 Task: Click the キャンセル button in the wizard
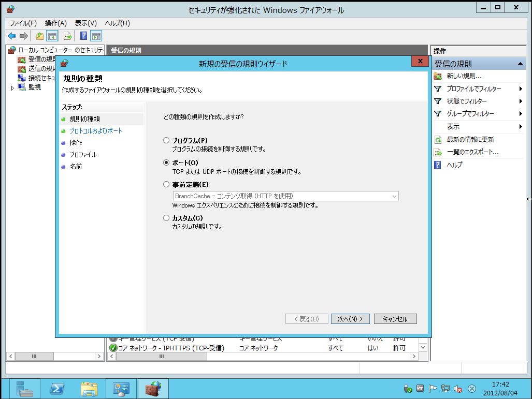pyautogui.click(x=395, y=319)
